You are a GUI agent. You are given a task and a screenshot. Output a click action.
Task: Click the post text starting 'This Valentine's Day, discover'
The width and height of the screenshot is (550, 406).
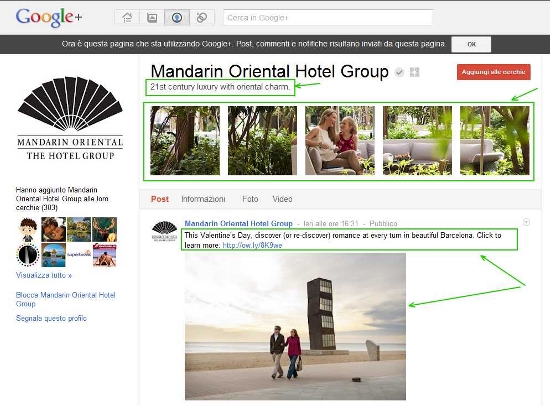pos(343,240)
